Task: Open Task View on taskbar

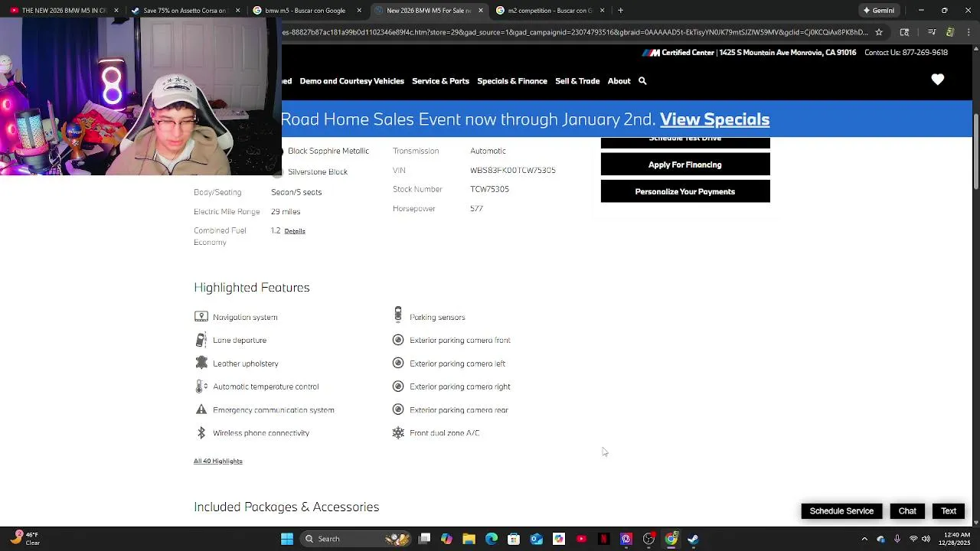Action: click(x=425, y=539)
